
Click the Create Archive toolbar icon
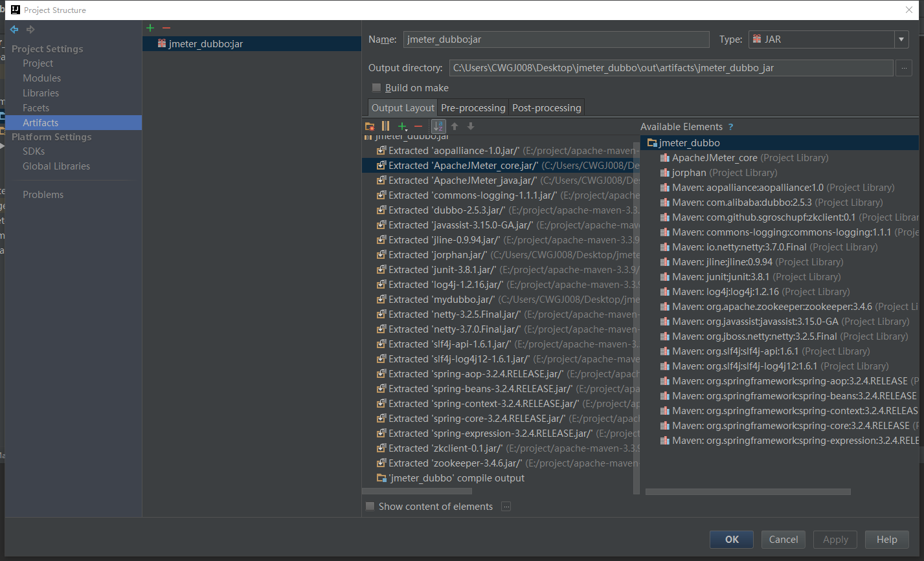pyautogui.click(x=386, y=127)
